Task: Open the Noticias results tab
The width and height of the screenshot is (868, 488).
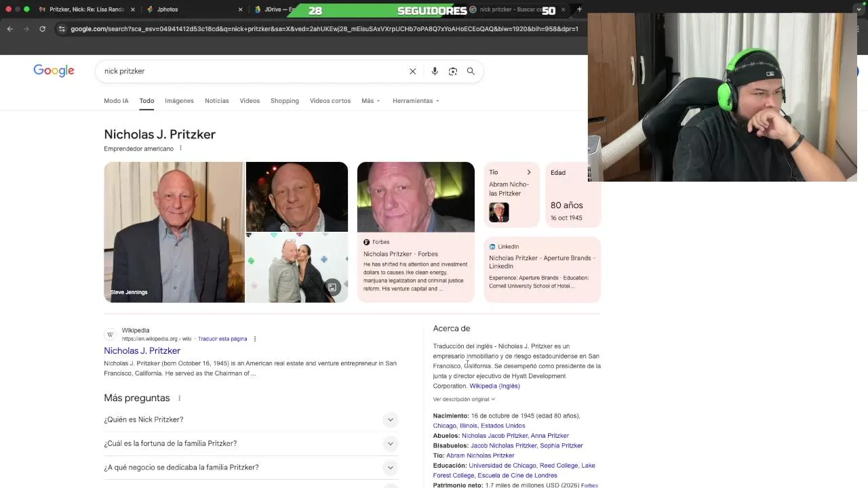Action: 216,101
